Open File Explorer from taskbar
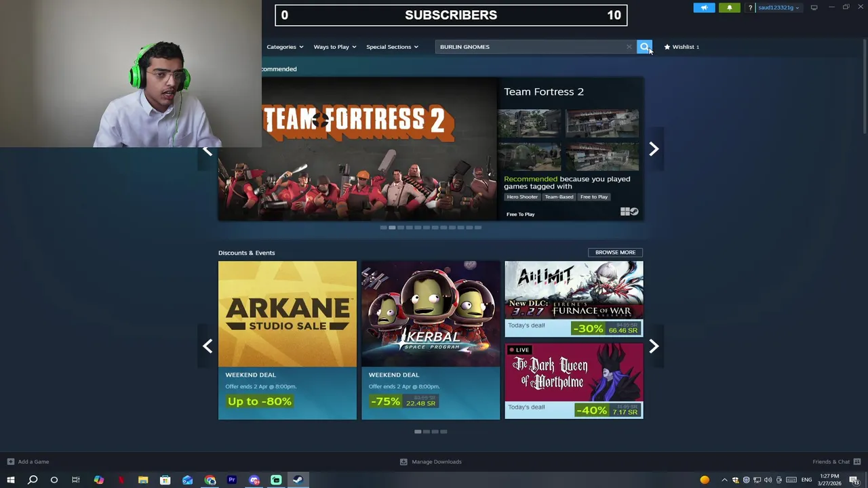 tap(143, 480)
